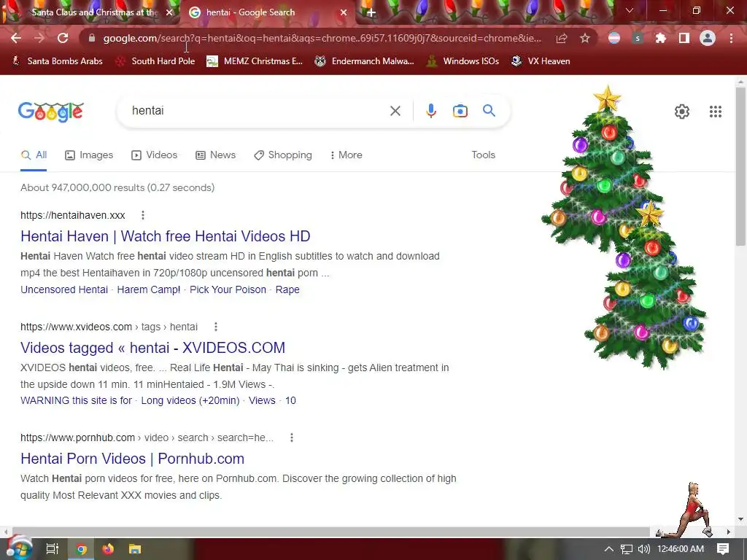
Task: Open MEMZ Christmas bookmark
Action: point(255,61)
